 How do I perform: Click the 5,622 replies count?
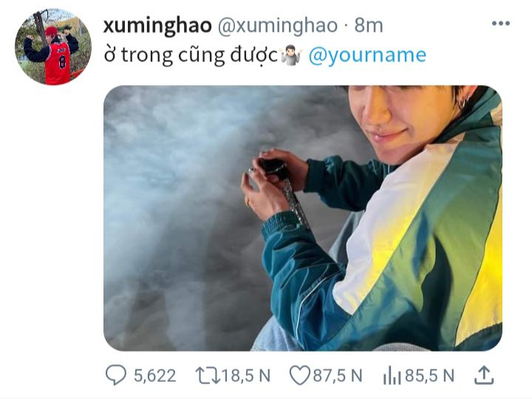pos(155,376)
